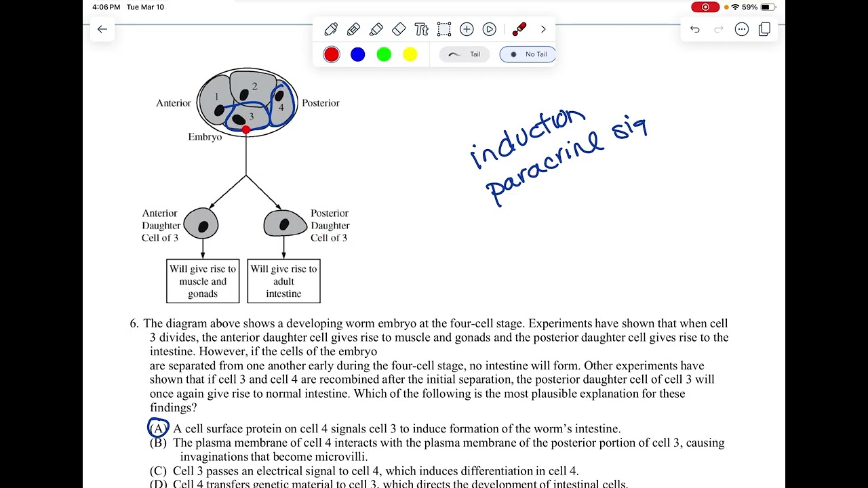Go back with the left arrow
868x488 pixels.
pyautogui.click(x=102, y=29)
